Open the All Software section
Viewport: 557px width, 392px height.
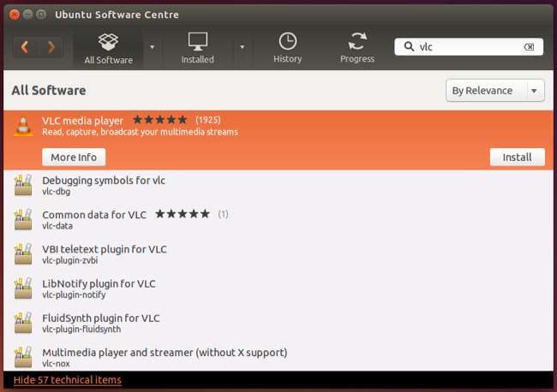coord(108,49)
